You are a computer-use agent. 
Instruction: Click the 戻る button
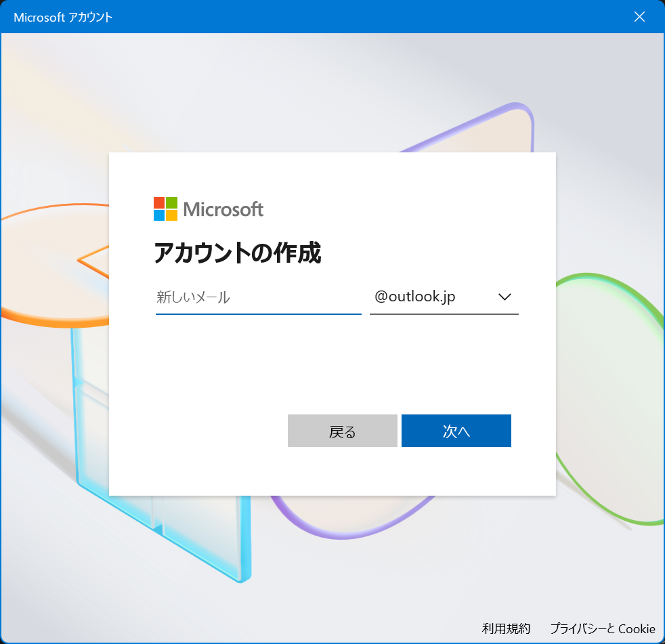tap(342, 431)
